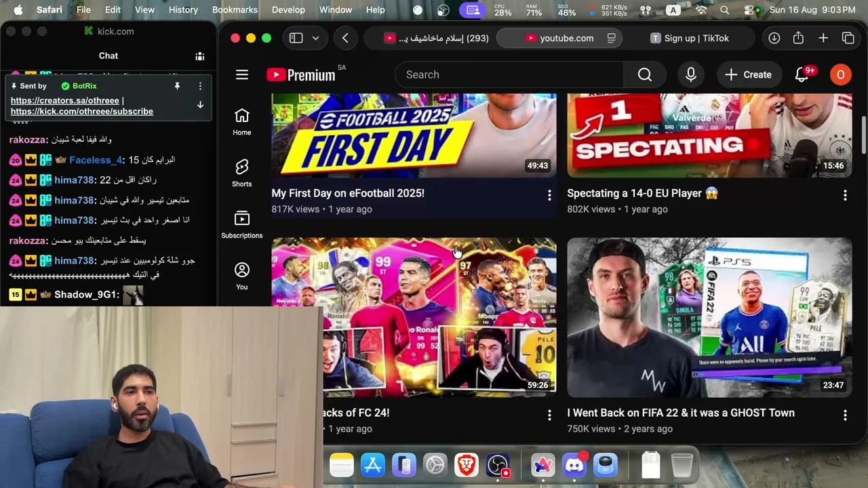
Task: Open YouTube notifications bell
Action: point(802,75)
